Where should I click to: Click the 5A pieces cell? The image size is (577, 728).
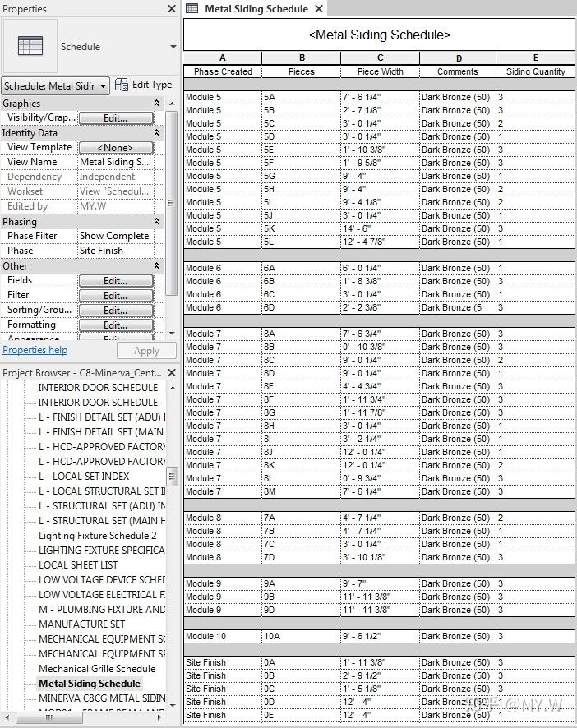pyautogui.click(x=302, y=97)
